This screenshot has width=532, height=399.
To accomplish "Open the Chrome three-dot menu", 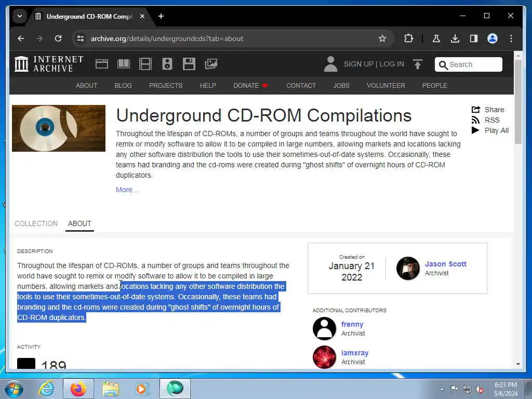I will click(511, 38).
